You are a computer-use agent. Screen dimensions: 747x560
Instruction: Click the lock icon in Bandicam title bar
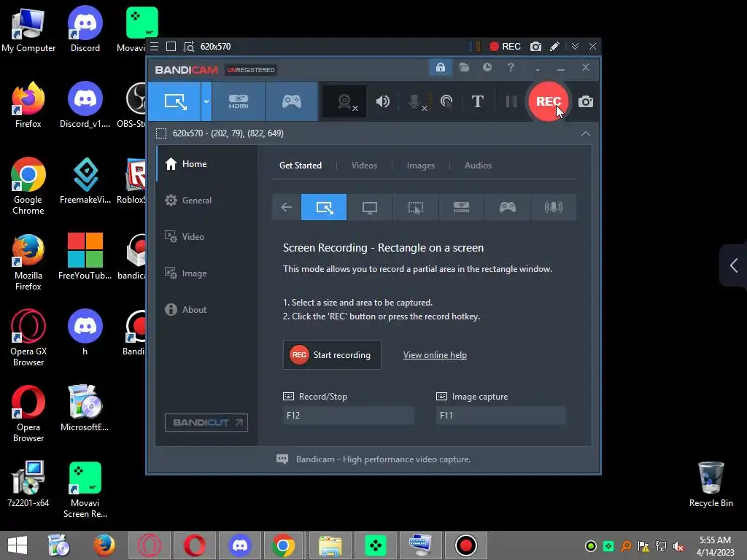click(440, 67)
